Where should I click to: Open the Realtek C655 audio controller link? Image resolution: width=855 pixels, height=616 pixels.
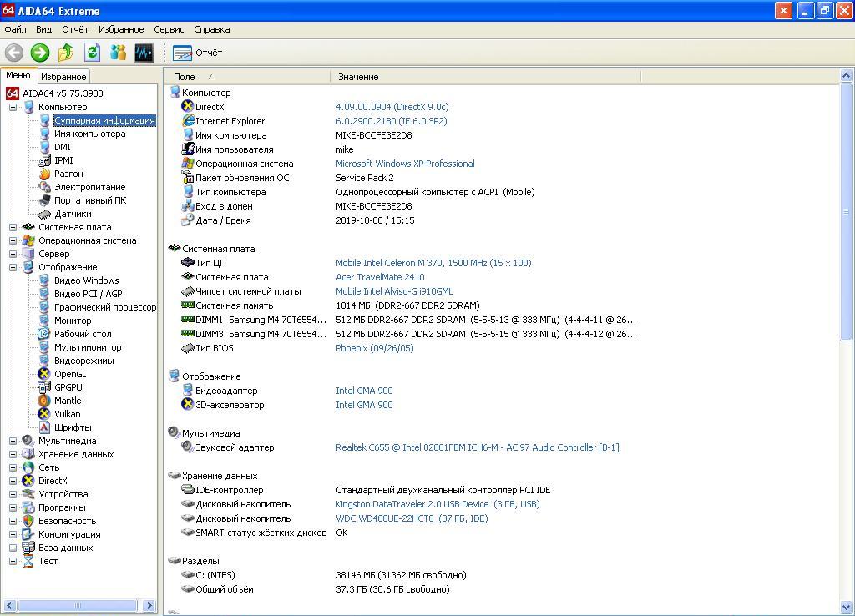pyautogui.click(x=477, y=447)
